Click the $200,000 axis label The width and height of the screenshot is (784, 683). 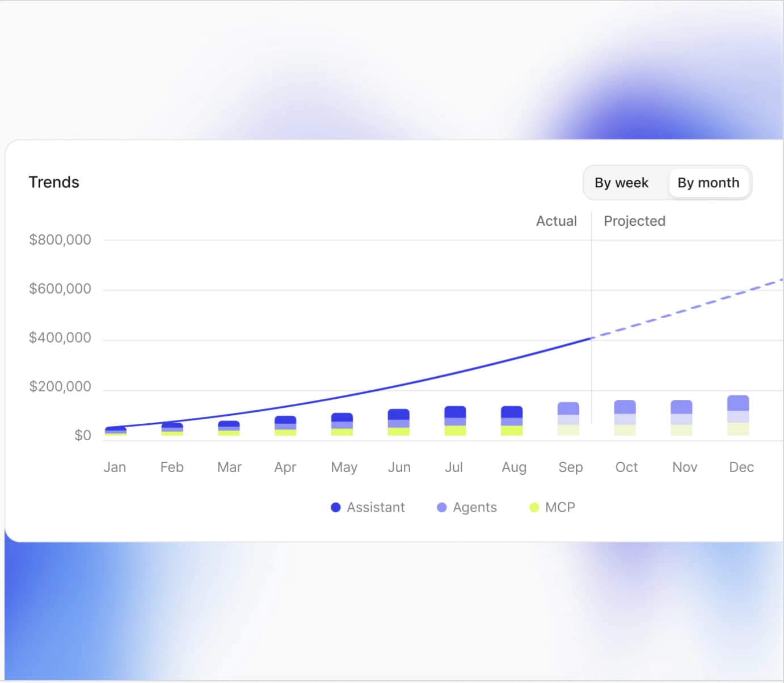tap(60, 386)
